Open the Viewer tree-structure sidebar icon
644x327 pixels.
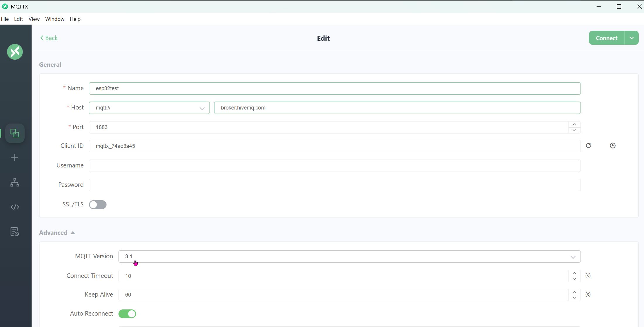[15, 182]
